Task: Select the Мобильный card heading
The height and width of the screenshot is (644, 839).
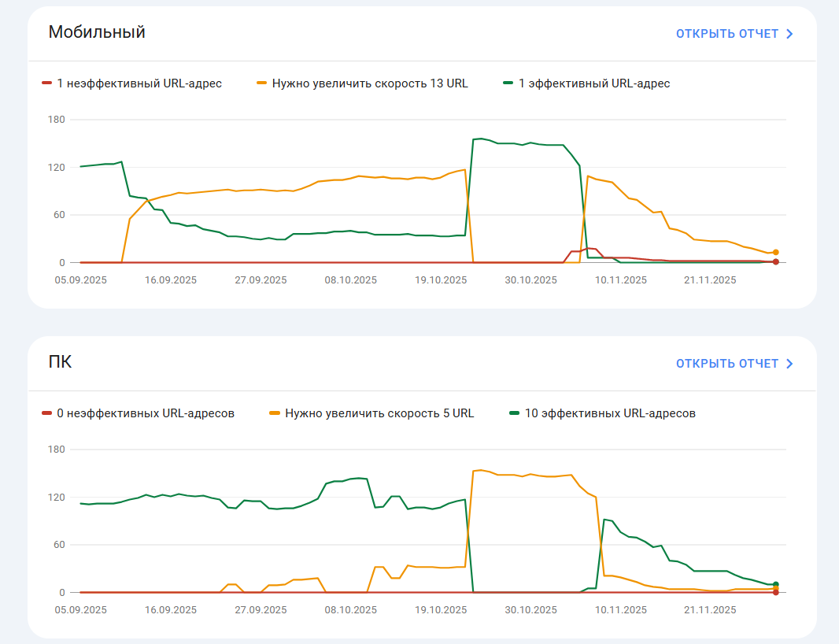Action: (97, 32)
